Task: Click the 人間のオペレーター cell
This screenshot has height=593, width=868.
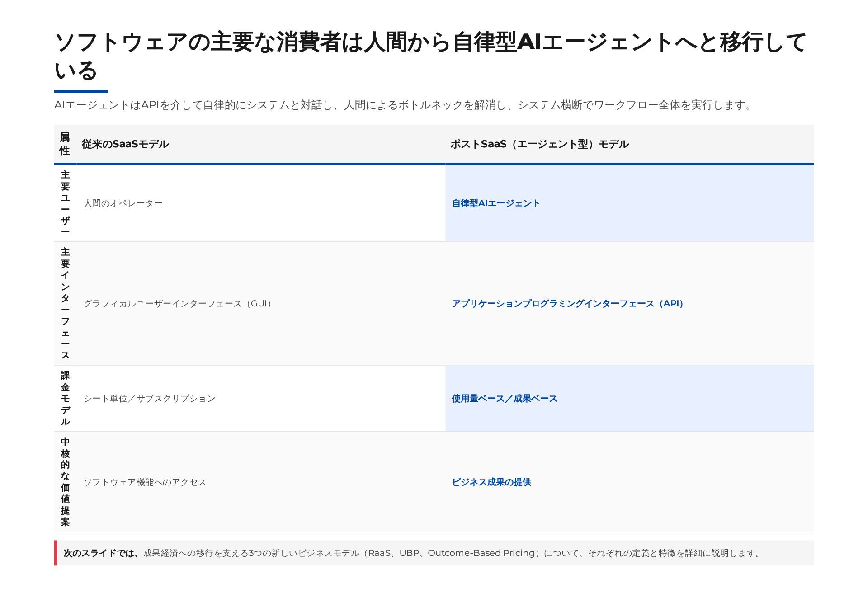Action: 123,203
